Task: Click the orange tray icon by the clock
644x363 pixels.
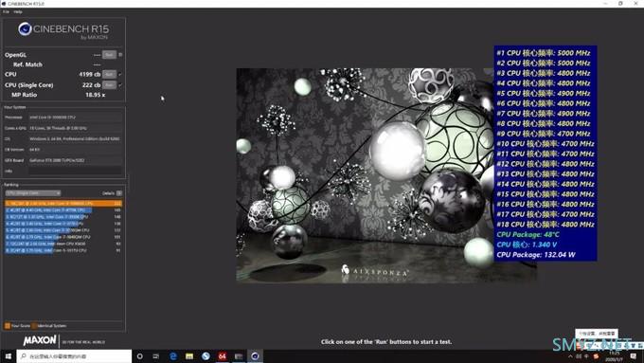Action: (597, 356)
